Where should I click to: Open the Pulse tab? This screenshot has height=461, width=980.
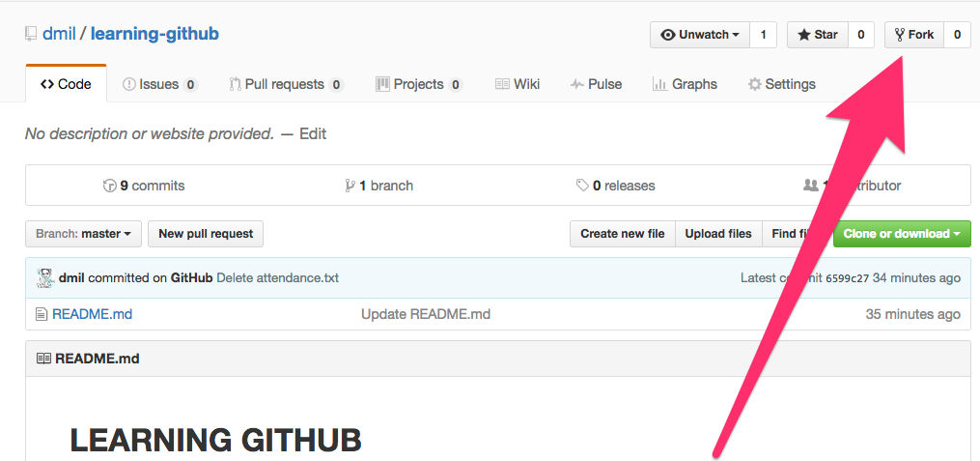click(596, 84)
